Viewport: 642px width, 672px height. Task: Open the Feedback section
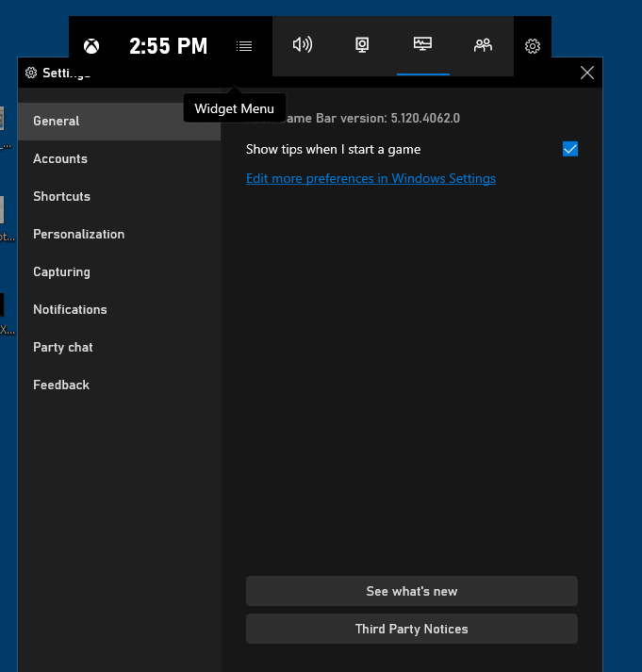coord(61,385)
